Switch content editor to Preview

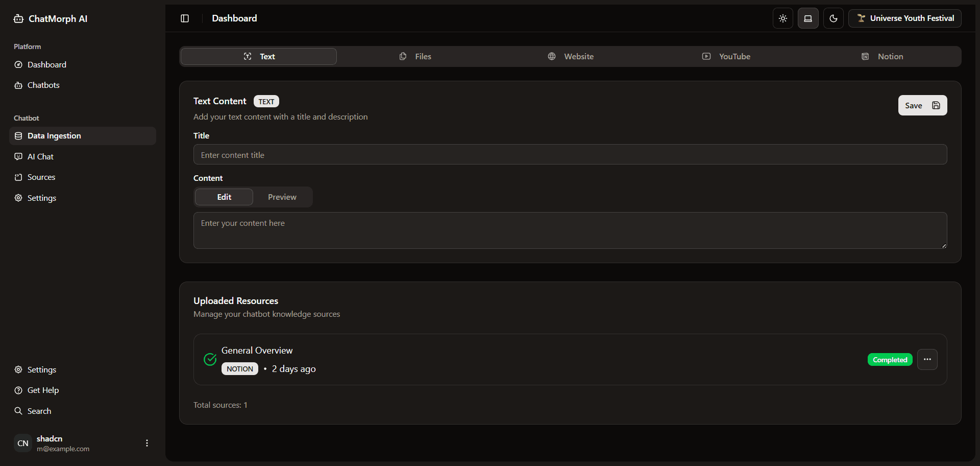(282, 197)
